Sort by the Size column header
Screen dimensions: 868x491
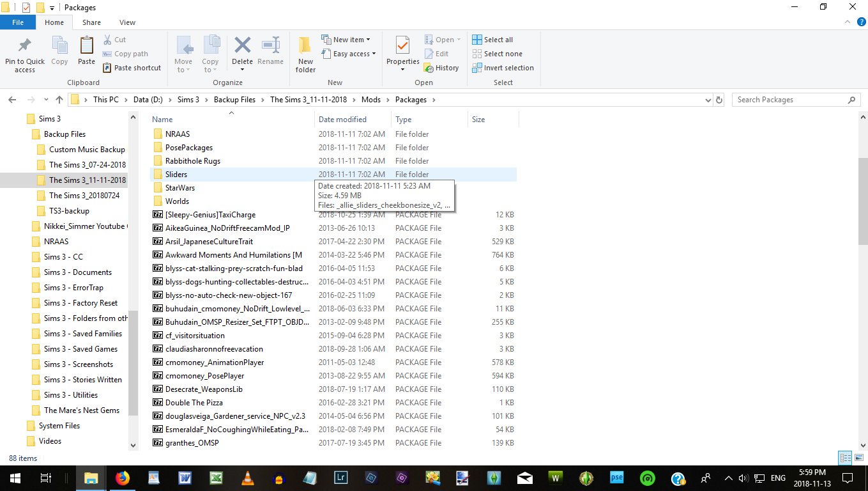tap(493, 120)
